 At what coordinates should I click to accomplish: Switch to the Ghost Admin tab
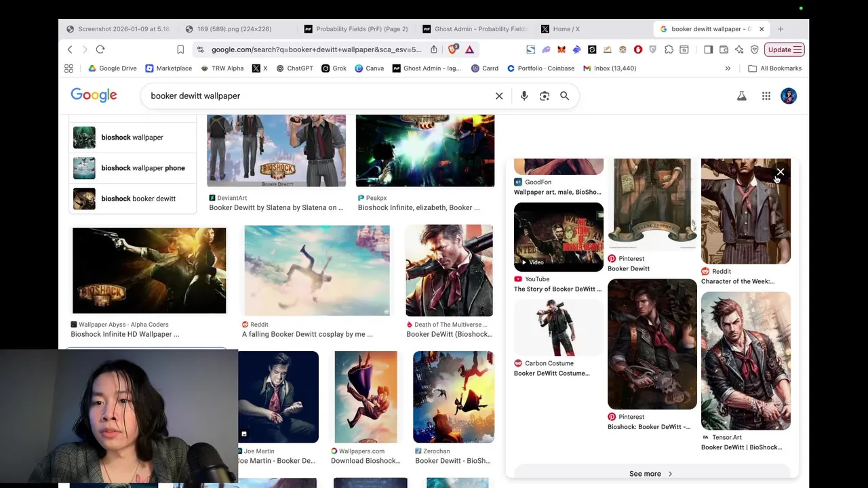point(475,29)
